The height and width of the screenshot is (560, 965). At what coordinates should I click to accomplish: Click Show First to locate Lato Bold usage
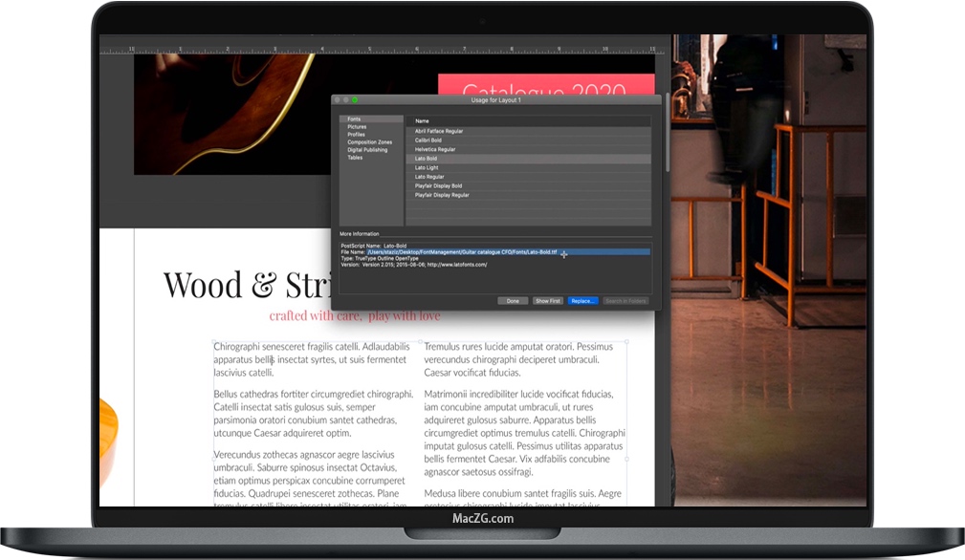click(548, 301)
